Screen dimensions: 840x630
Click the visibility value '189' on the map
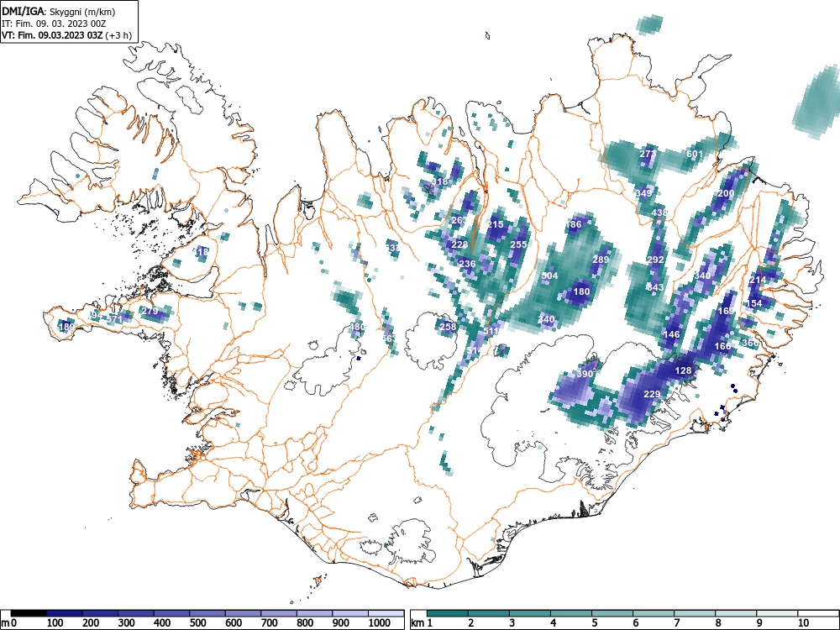(x=66, y=327)
